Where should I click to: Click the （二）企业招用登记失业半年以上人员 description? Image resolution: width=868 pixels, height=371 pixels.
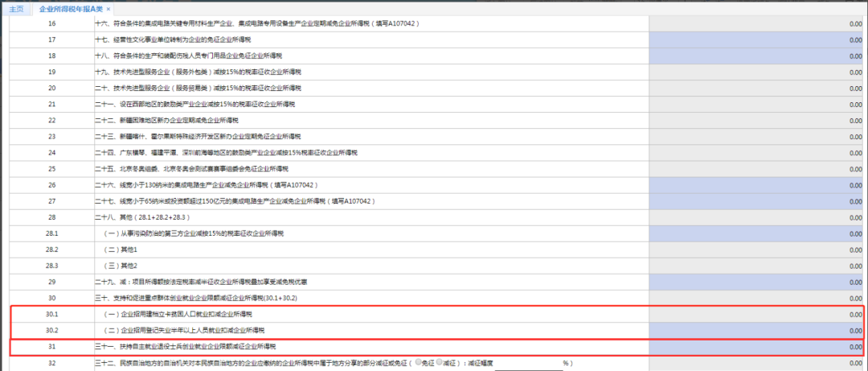pos(184,330)
